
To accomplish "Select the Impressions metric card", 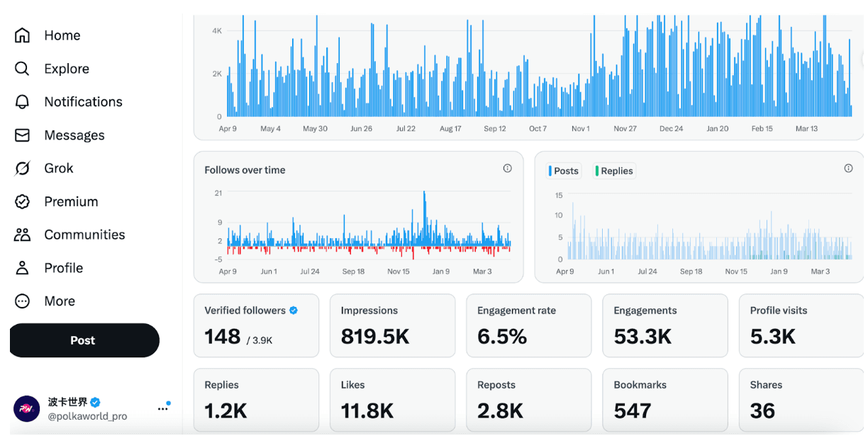I will (x=392, y=325).
